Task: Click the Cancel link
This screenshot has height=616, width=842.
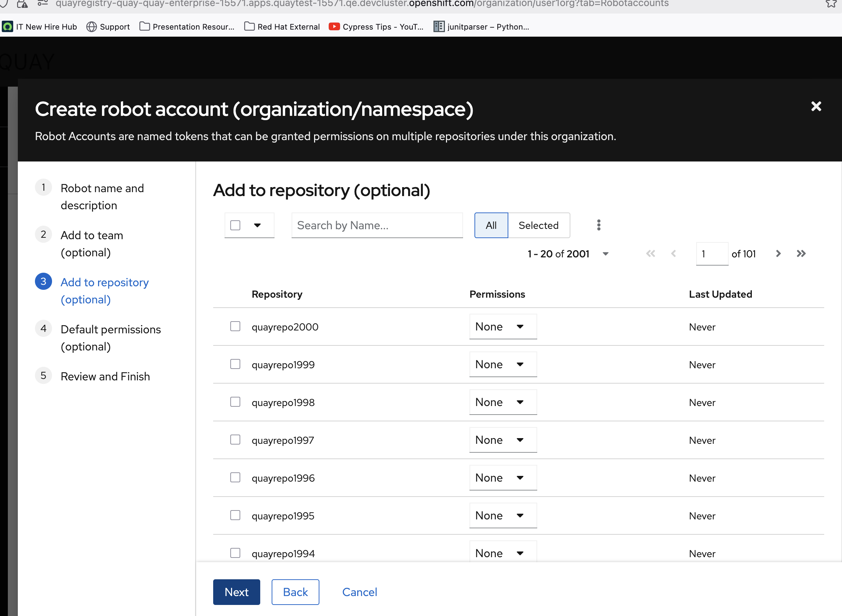Action: click(359, 592)
